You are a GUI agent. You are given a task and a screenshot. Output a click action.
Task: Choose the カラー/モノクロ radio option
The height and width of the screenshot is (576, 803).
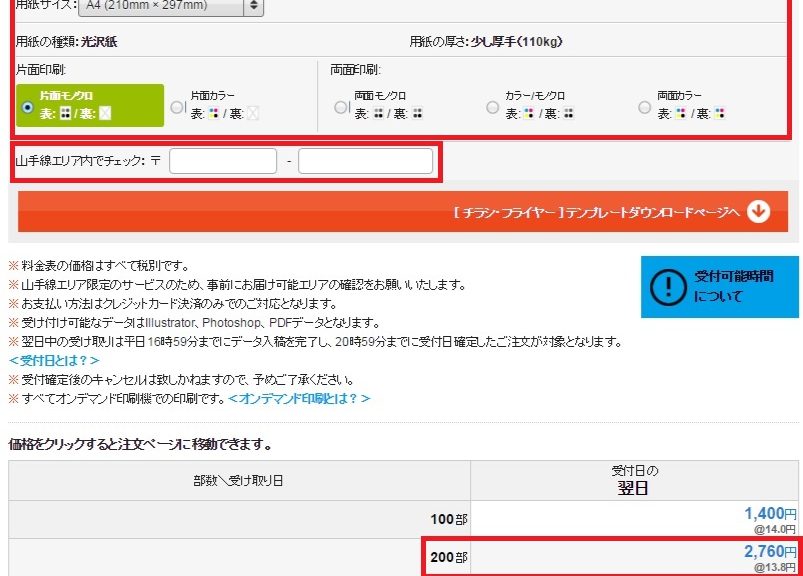tap(491, 107)
